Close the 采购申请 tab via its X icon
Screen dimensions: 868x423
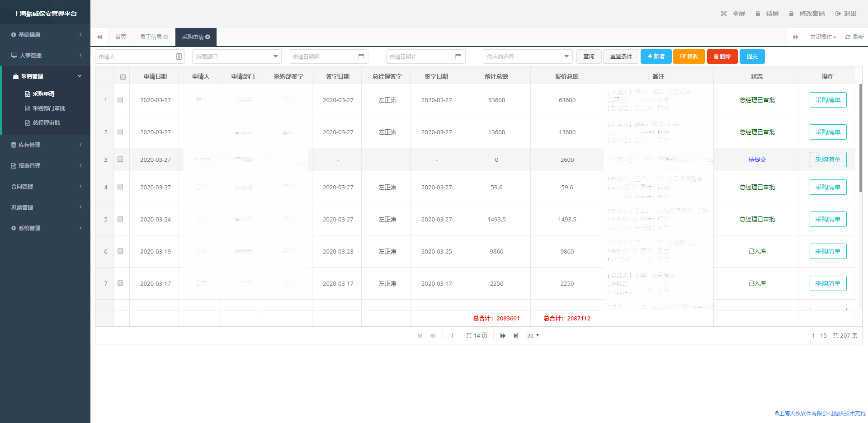coord(208,37)
